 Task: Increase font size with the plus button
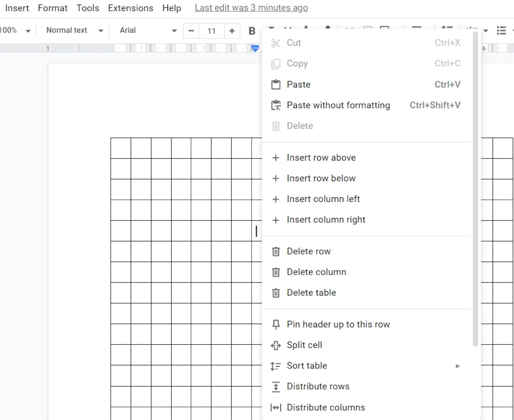[x=232, y=30]
